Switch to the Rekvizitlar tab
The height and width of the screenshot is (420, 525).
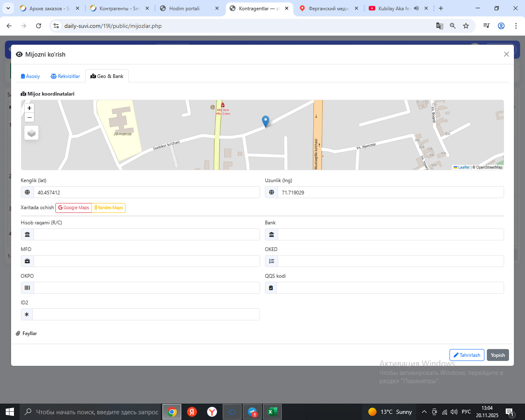coord(65,76)
